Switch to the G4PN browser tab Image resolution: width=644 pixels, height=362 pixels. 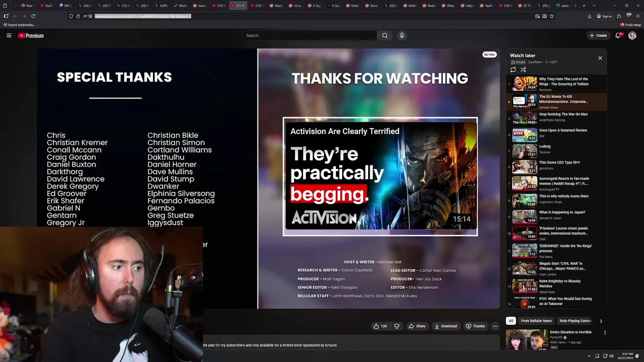tap(162, 6)
